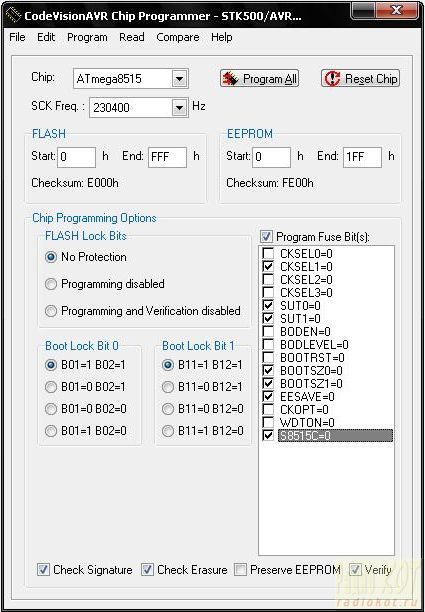Select Programming disabled lock option
Screen dimensions: 425x612
(x=51, y=284)
